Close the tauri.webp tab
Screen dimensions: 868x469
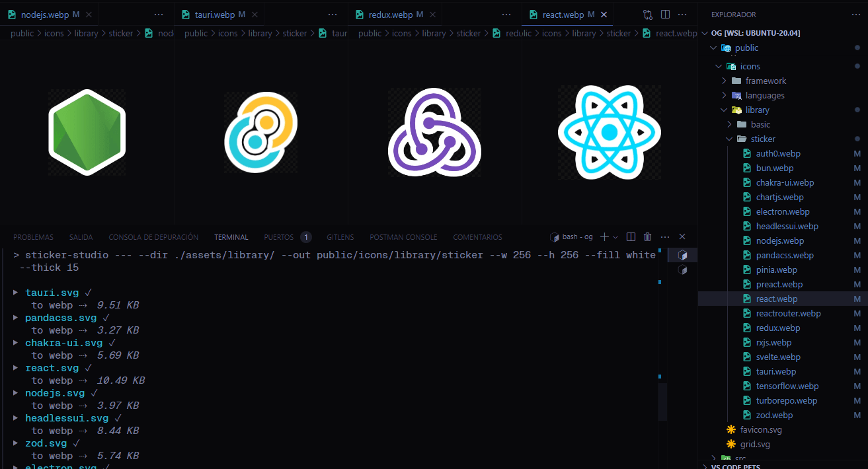tap(255, 15)
